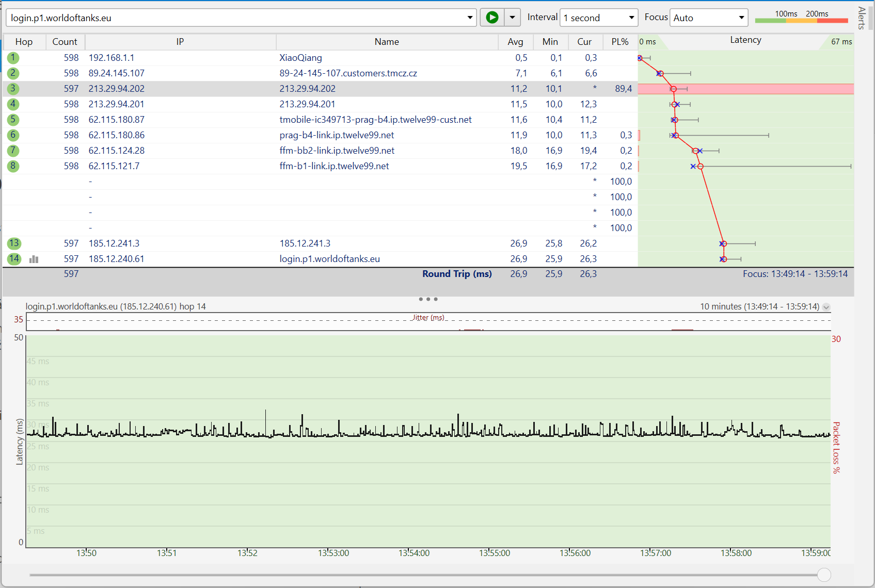Open the Interval dropdown set to 1 second
This screenshot has width=875, height=588.
599,18
